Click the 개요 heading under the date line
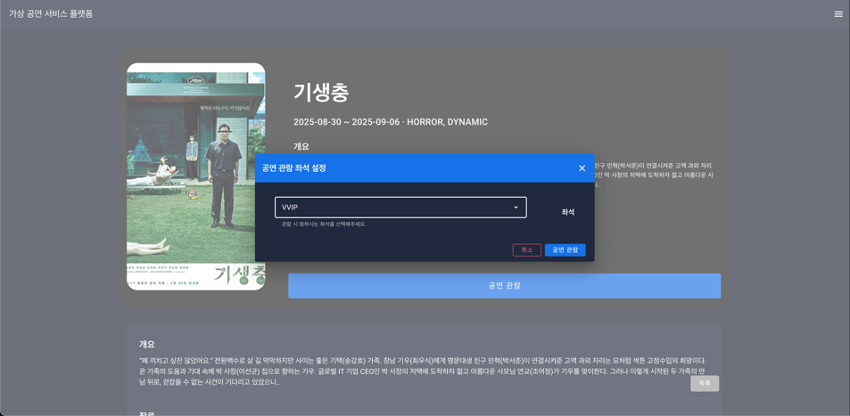 [301, 146]
